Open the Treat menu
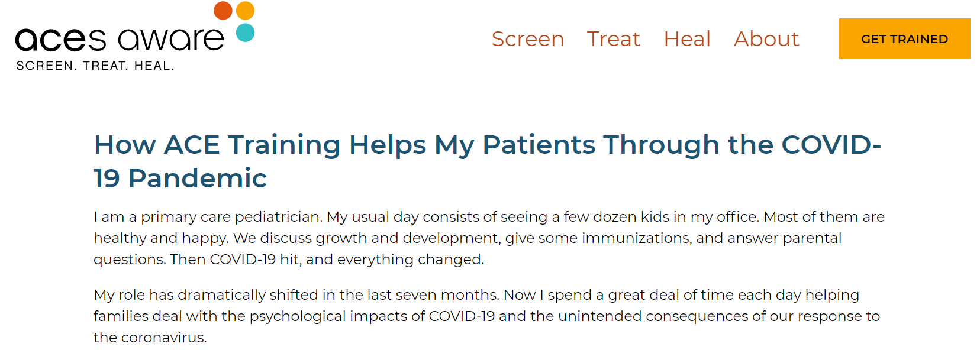The width and height of the screenshot is (980, 363). click(x=614, y=38)
